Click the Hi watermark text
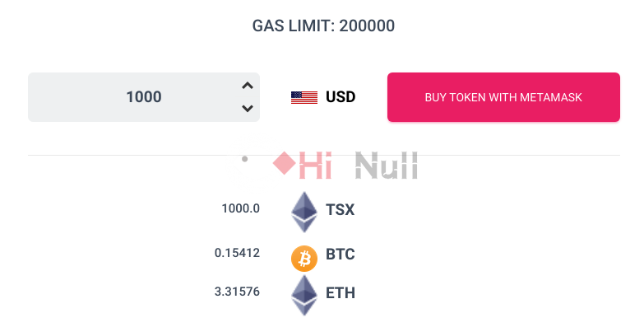This screenshot has width=644, height=327. 316,166
